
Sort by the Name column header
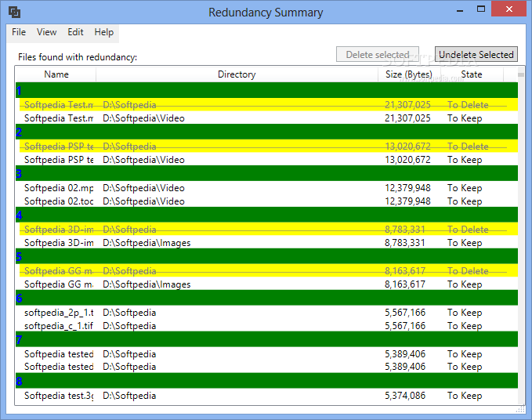tap(56, 74)
